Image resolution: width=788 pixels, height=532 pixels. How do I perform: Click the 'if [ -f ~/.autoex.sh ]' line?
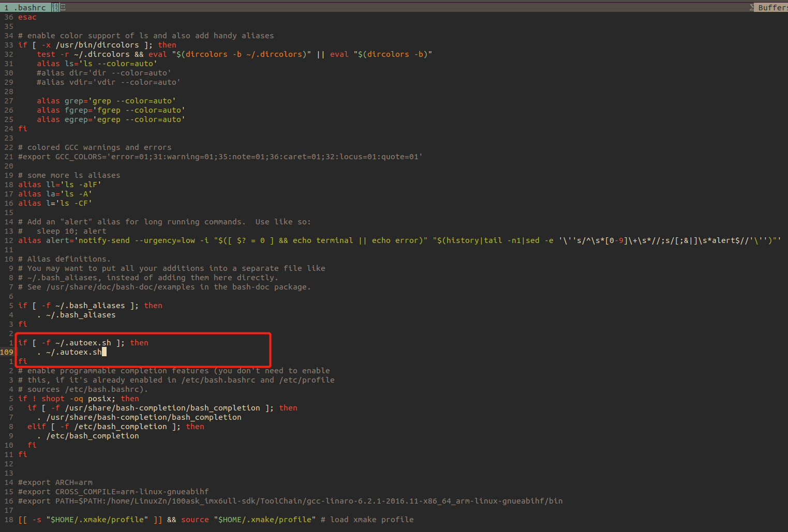(x=83, y=343)
